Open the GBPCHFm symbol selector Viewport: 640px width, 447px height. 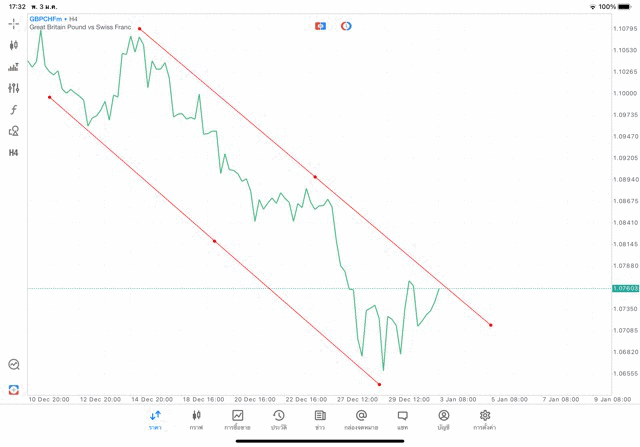click(x=44, y=18)
